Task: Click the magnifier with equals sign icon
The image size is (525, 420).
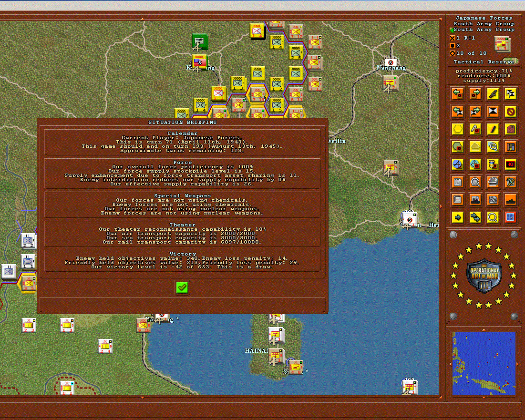Action: 493,147
